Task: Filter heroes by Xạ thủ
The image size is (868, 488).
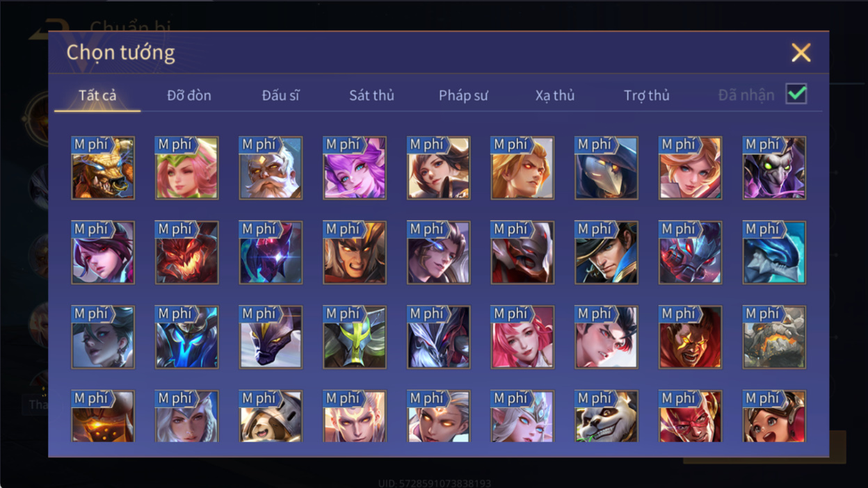Action: point(555,95)
